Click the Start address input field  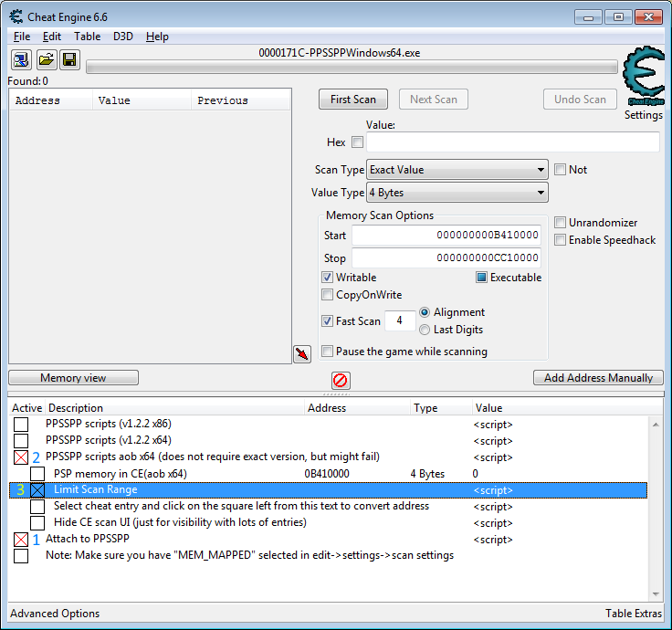pyautogui.click(x=446, y=236)
